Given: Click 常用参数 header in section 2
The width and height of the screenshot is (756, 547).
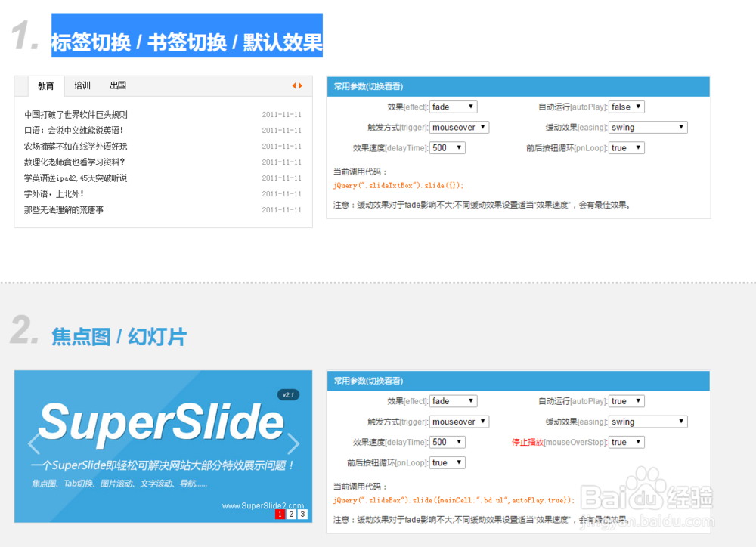Looking at the screenshot, I should (x=519, y=381).
